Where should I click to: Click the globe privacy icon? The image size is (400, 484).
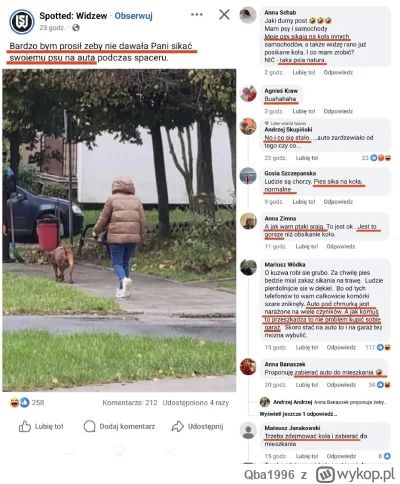[x=76, y=28]
